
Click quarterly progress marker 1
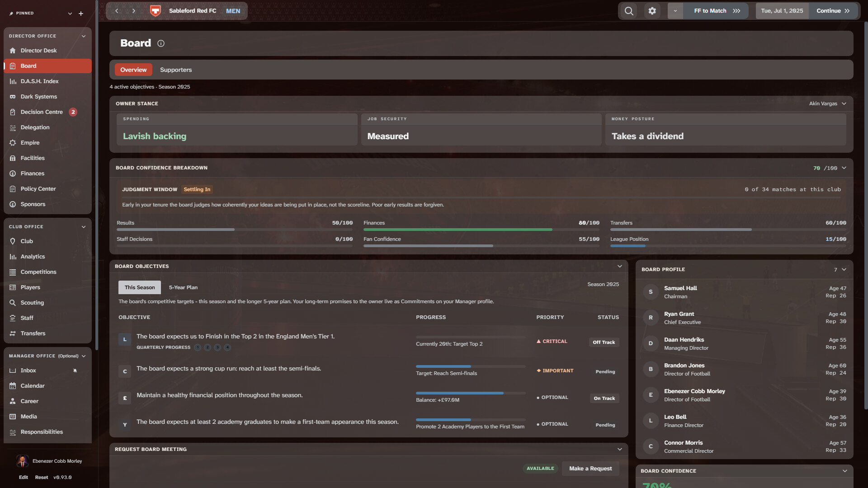(198, 347)
